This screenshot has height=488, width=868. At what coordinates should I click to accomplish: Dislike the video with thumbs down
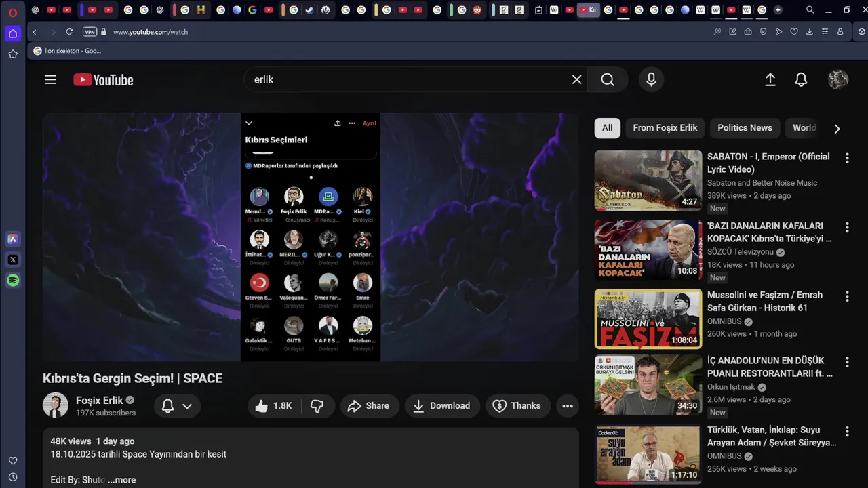[x=317, y=406]
